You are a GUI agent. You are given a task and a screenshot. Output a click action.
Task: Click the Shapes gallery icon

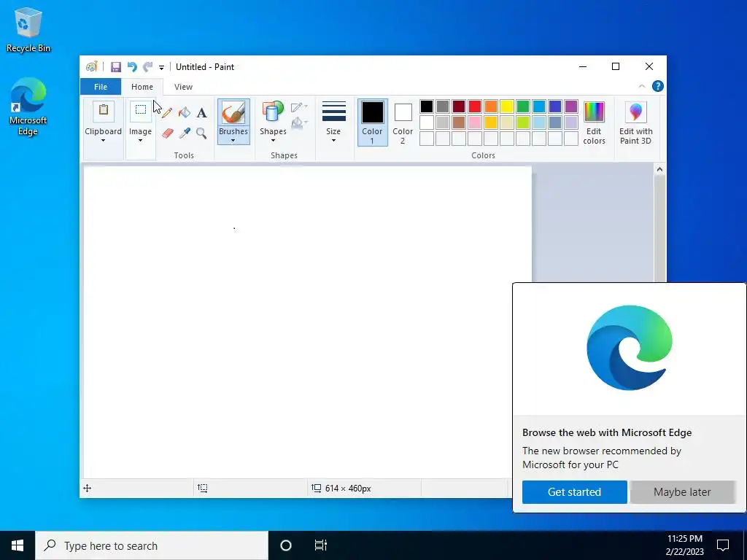click(273, 112)
